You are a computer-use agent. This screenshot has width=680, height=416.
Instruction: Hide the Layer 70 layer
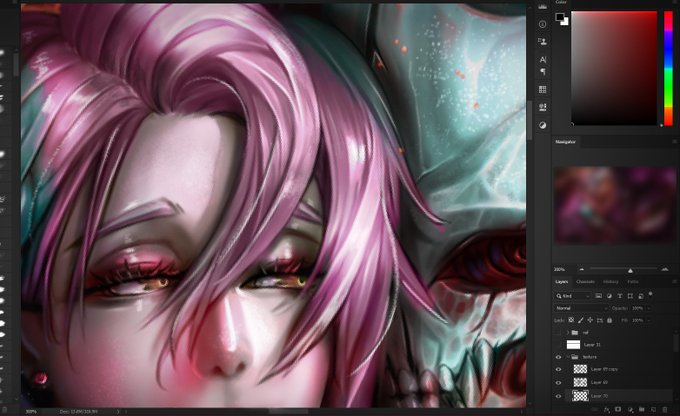[x=559, y=396]
